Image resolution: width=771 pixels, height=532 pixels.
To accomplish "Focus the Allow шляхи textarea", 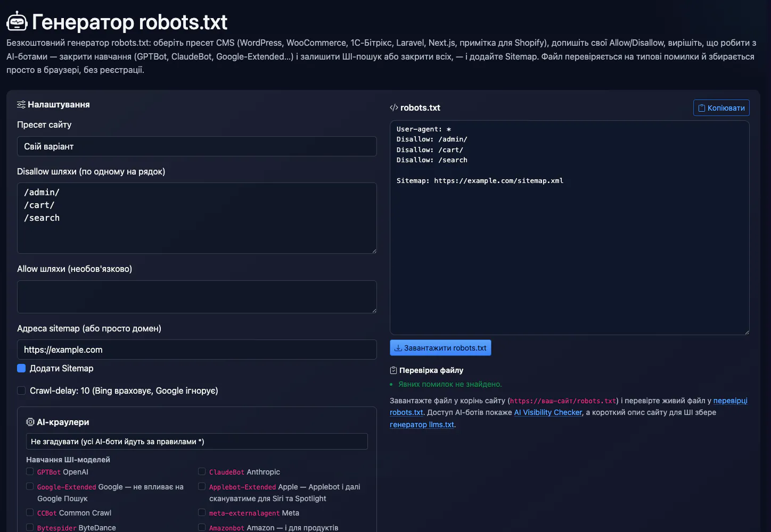I will (x=197, y=297).
